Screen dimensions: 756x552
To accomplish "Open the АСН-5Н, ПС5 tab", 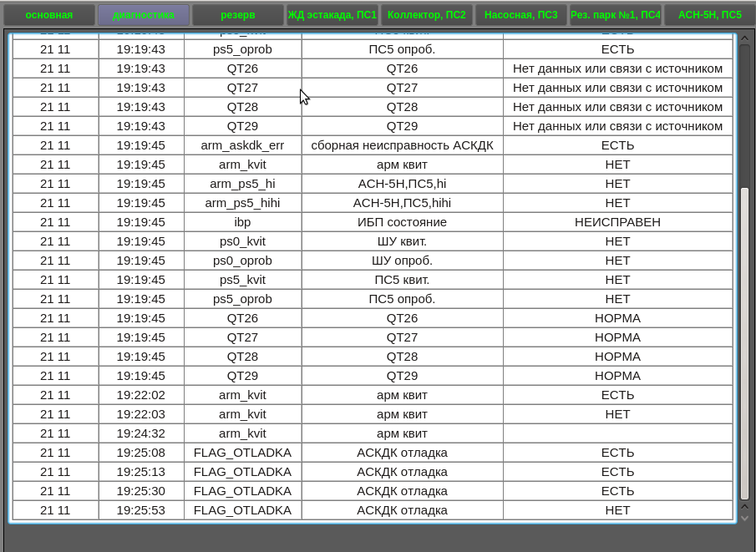I will click(x=710, y=15).
